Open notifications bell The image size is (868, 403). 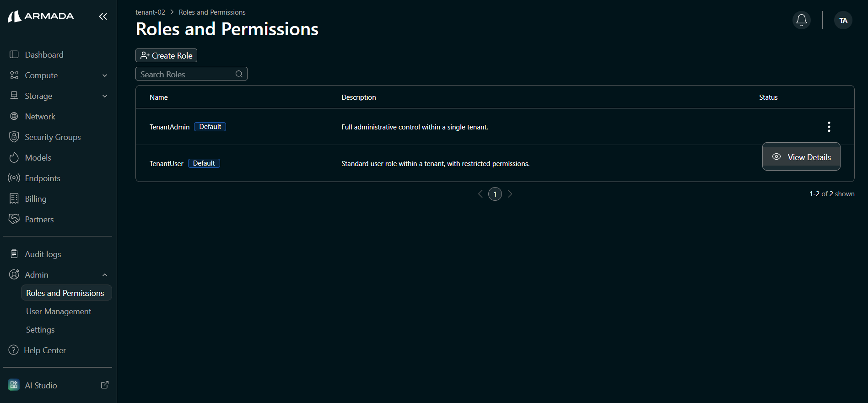coord(802,20)
